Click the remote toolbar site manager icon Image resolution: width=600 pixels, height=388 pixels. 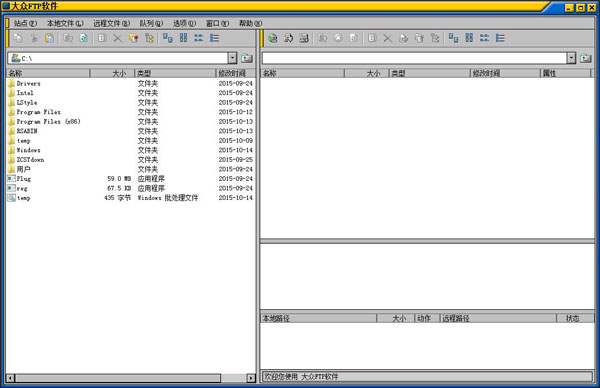click(304, 38)
